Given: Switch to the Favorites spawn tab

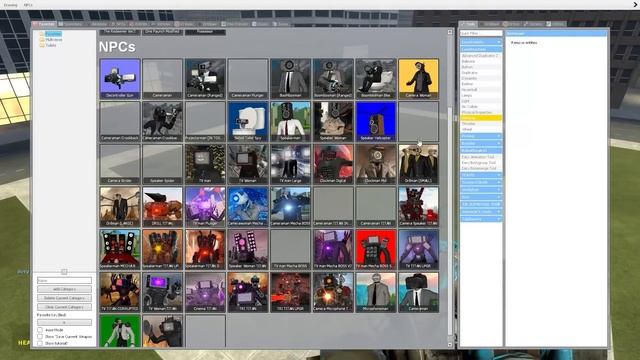Looking at the screenshot, I should [44, 24].
